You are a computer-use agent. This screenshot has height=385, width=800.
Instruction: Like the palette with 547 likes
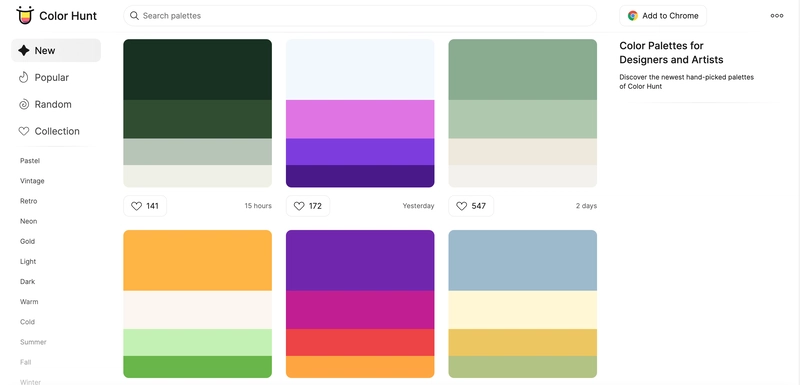pos(471,206)
